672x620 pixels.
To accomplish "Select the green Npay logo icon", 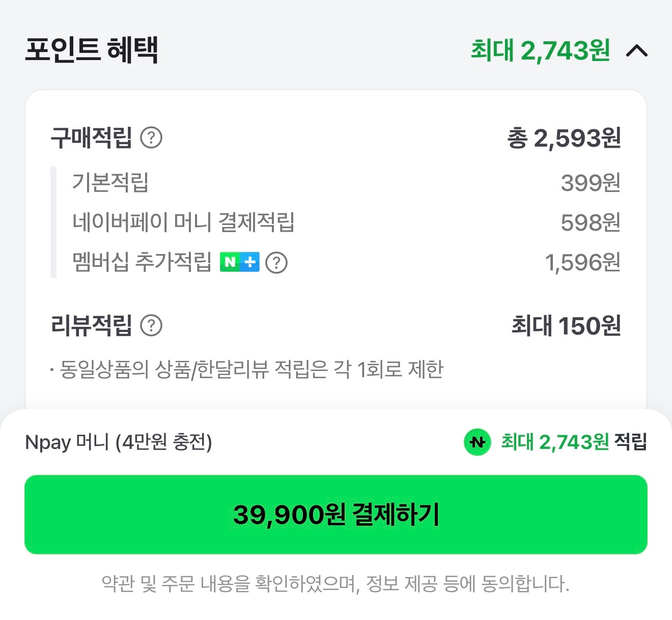I will pos(478,443).
